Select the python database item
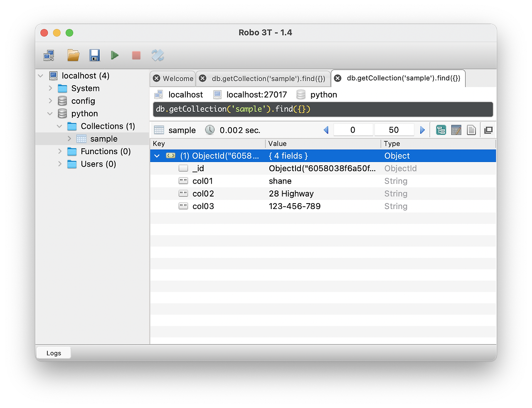Viewport: 532px width, 408px height. point(84,113)
